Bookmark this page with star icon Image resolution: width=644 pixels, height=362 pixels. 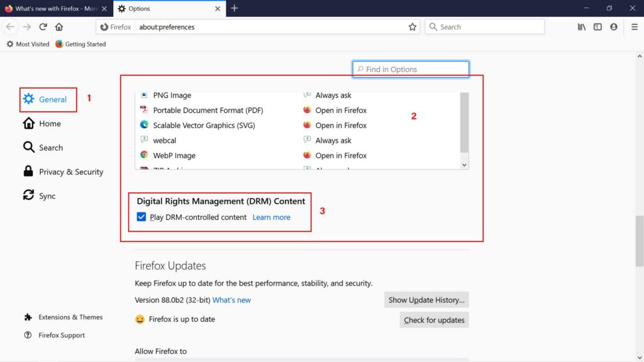pos(413,26)
